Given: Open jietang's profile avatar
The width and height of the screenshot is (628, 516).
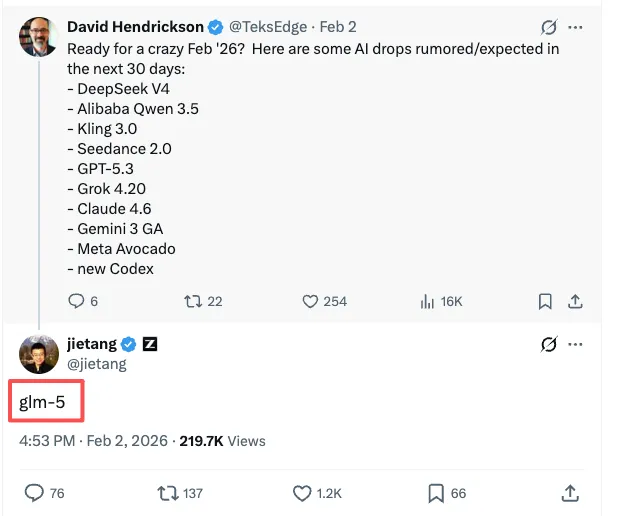Looking at the screenshot, I should pyautogui.click(x=38, y=353).
